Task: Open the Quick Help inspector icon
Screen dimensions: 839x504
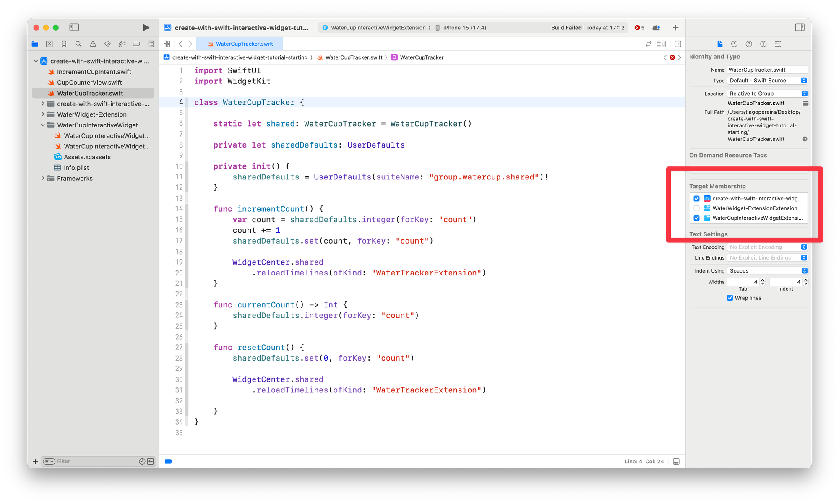Action: [x=749, y=44]
